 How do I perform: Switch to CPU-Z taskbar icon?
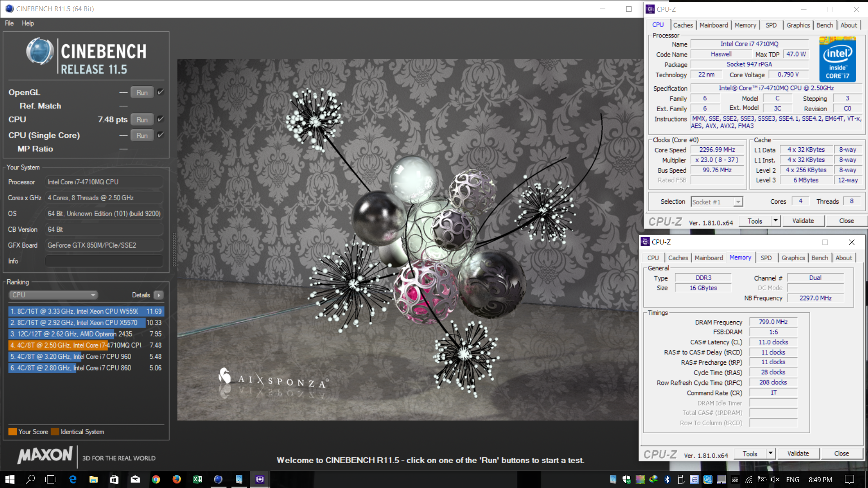[x=259, y=479]
